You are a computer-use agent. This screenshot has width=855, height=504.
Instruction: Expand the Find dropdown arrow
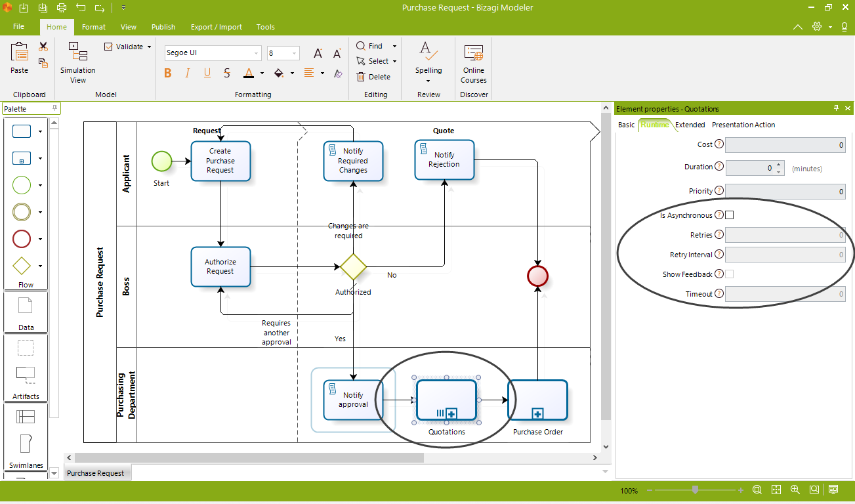394,46
